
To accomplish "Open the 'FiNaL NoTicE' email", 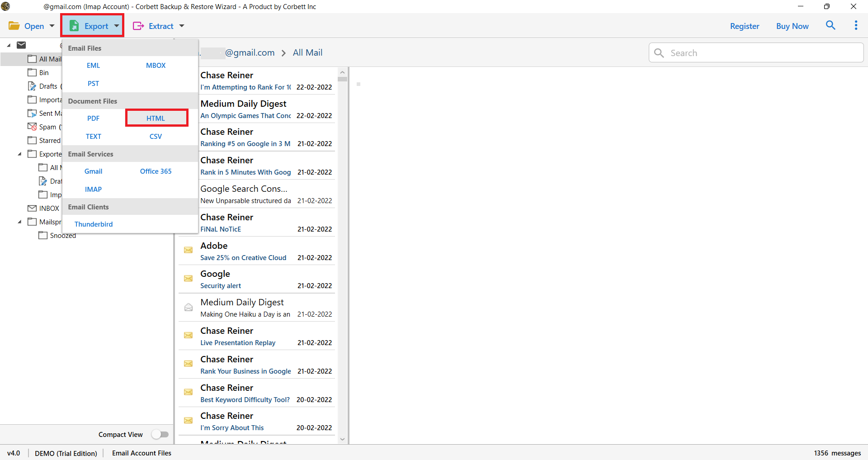I will tap(256, 223).
